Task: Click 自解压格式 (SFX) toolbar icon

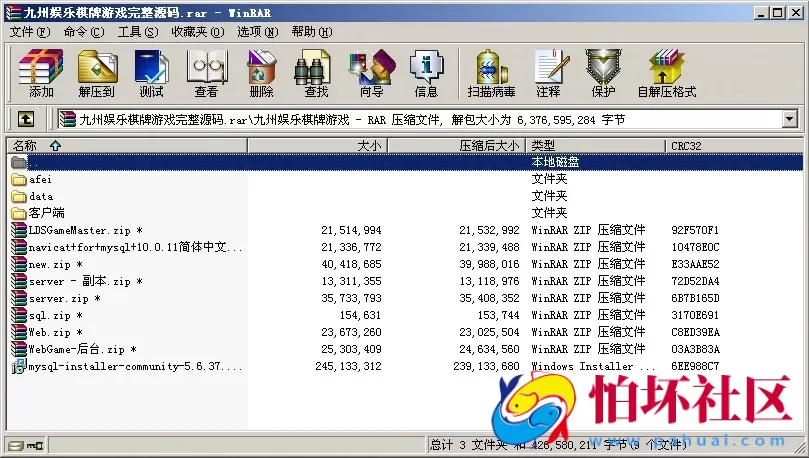Action: click(667, 73)
